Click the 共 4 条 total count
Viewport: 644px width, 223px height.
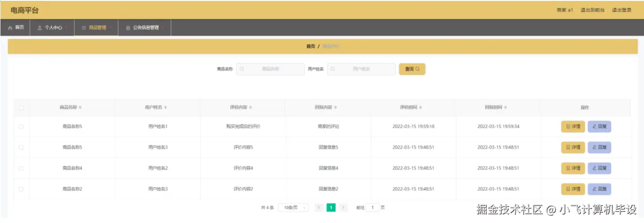(x=267, y=207)
